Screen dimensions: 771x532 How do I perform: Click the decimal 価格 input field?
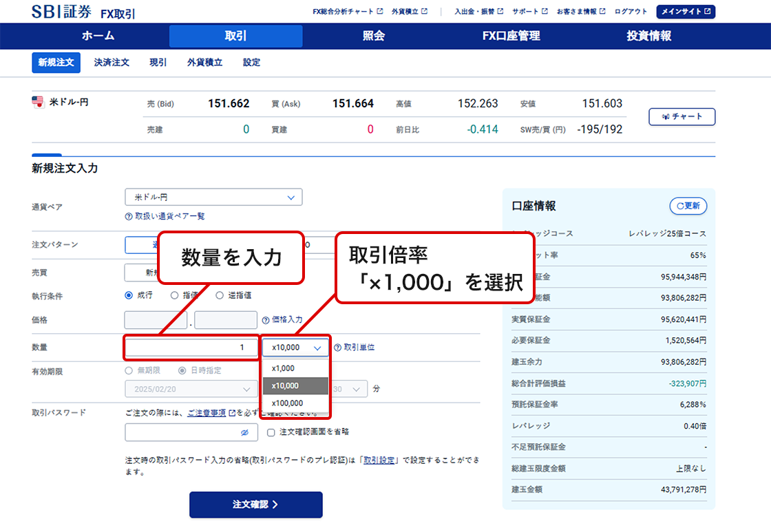(226, 319)
